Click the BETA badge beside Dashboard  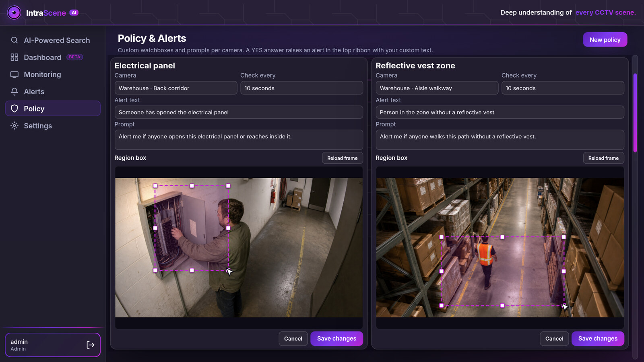[74, 57]
